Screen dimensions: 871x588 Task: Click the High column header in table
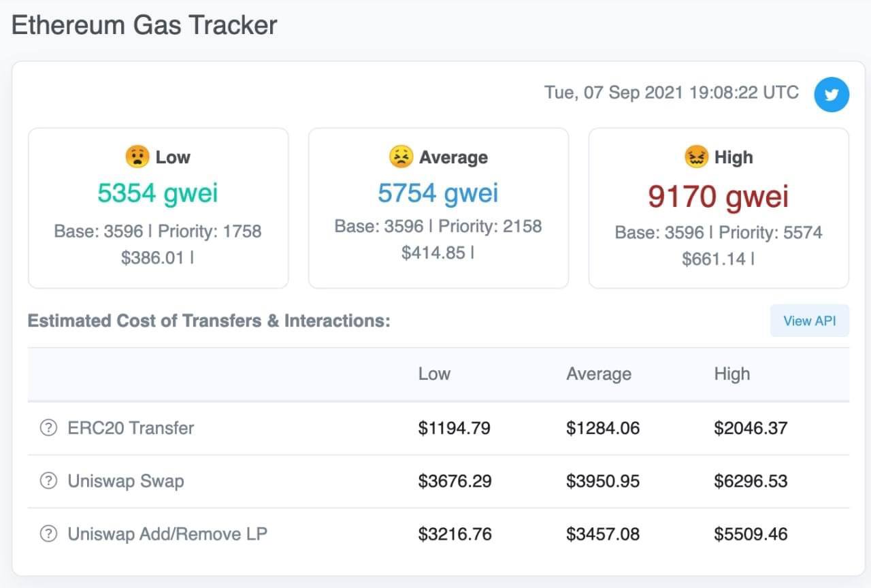(x=732, y=374)
